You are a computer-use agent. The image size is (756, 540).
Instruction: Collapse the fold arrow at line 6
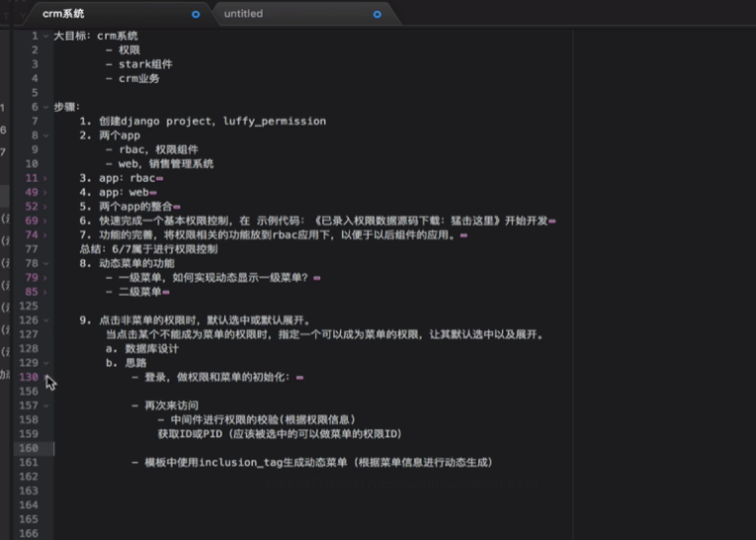click(x=45, y=107)
